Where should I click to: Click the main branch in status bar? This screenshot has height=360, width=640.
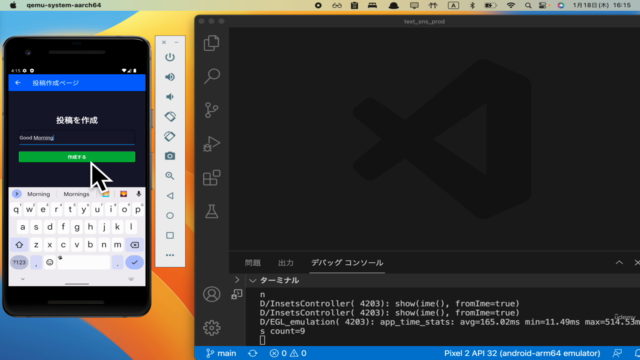click(x=221, y=353)
